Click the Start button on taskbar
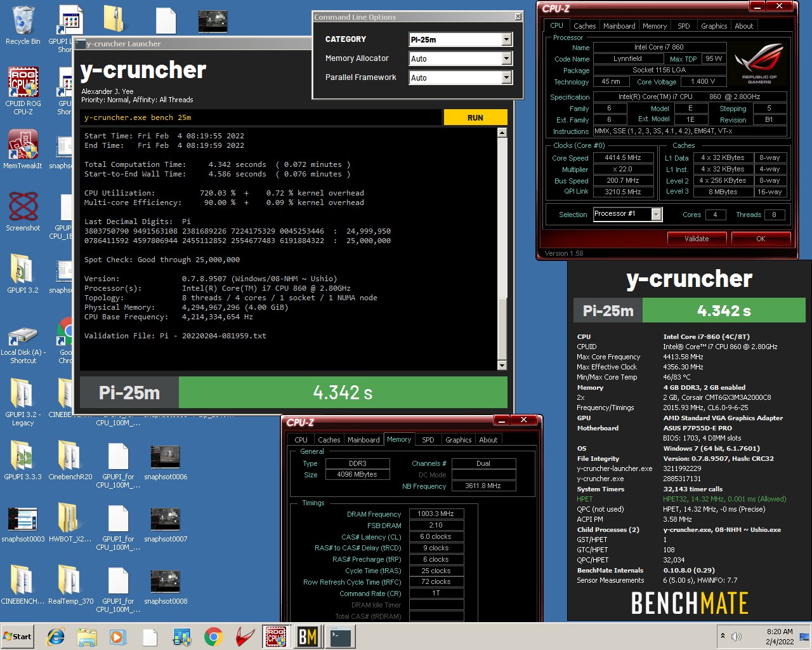Screen dimensions: 812x650 [18, 636]
